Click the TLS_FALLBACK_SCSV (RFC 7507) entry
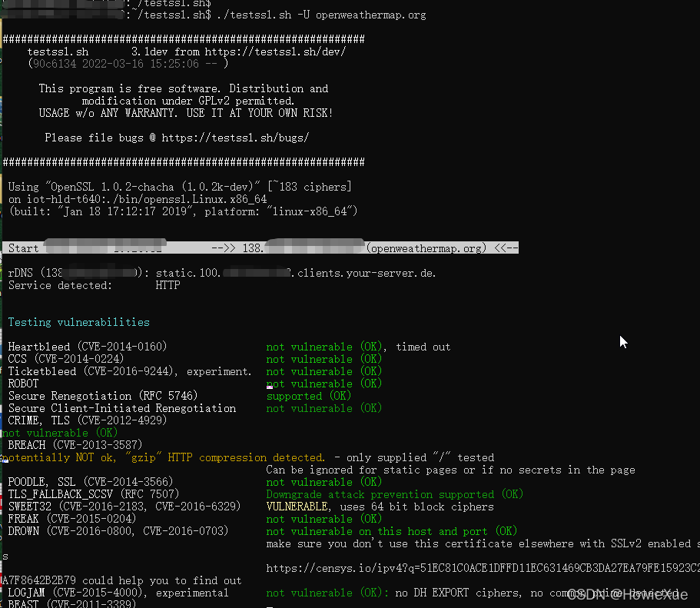 [x=93, y=494]
